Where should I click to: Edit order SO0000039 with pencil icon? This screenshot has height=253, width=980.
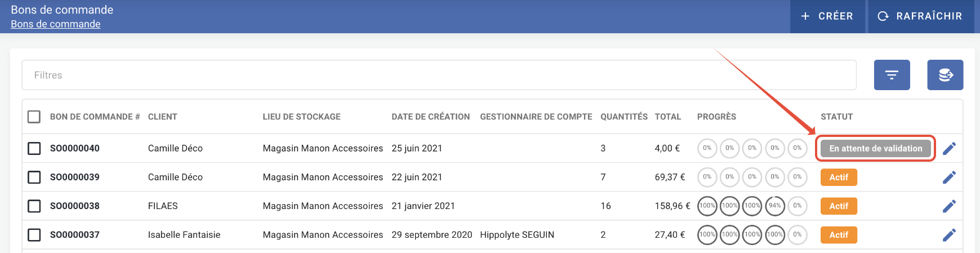click(949, 177)
